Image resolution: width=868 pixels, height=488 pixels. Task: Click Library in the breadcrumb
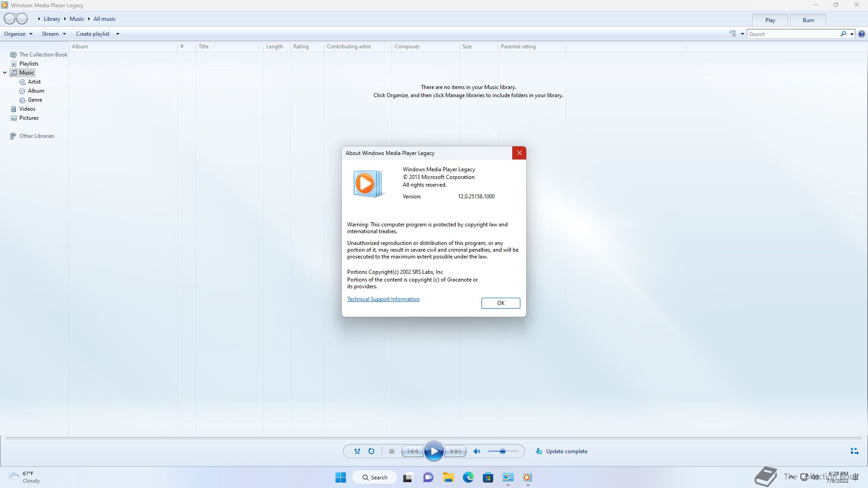pyautogui.click(x=52, y=19)
